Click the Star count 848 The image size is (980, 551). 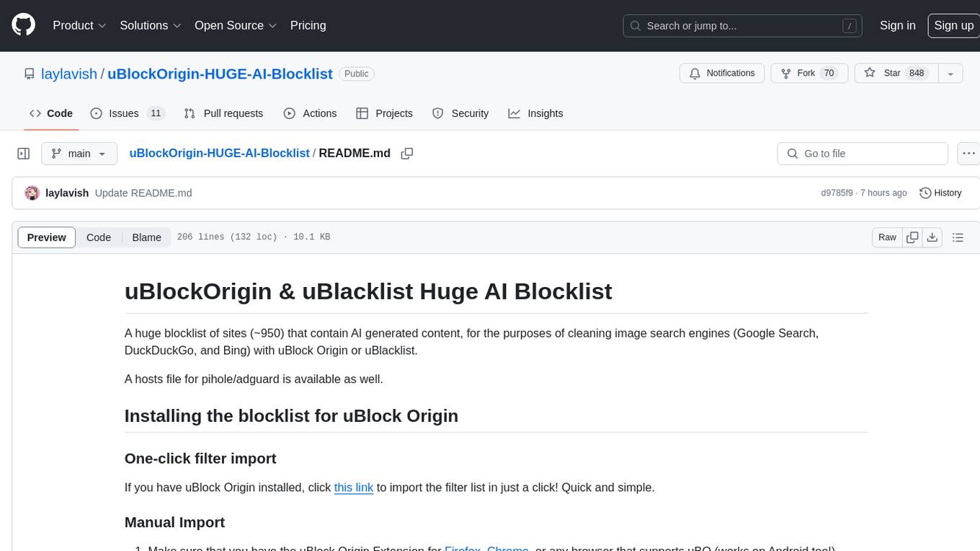(917, 74)
